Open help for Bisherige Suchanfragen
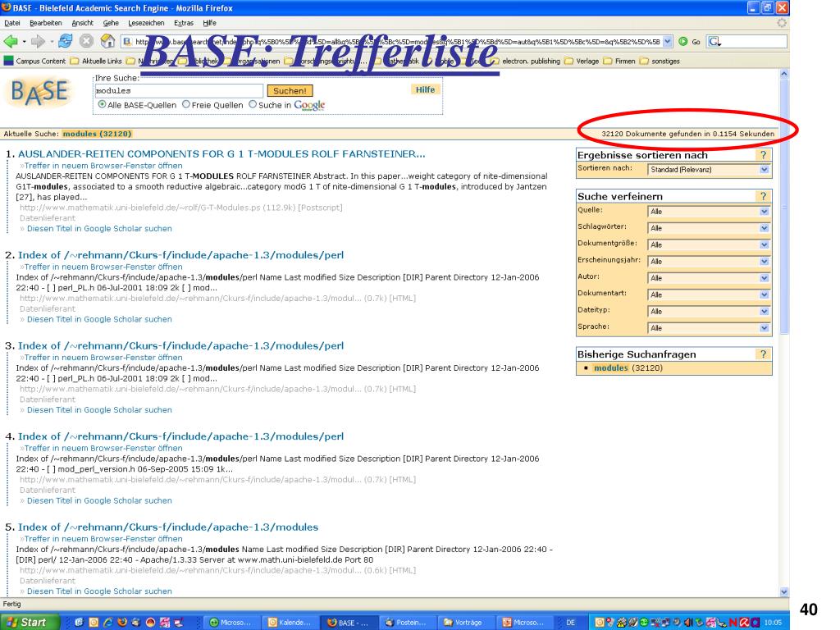This screenshot has width=840, height=630. [x=764, y=354]
